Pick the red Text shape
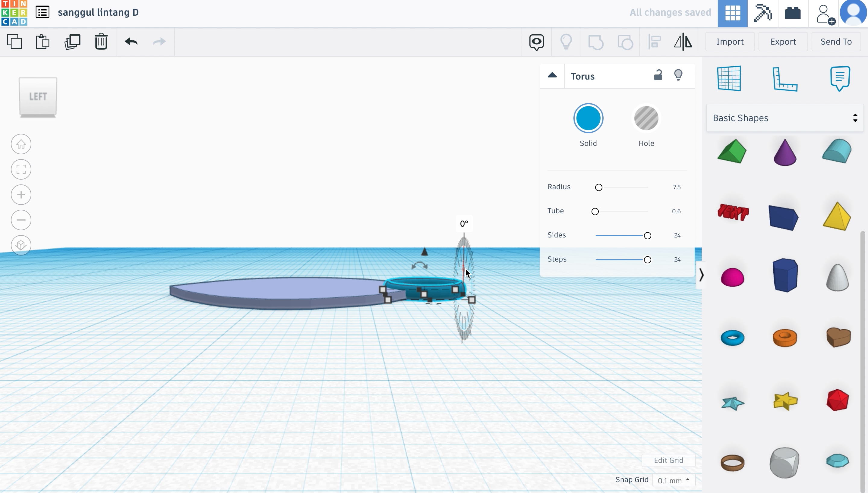Image resolution: width=868 pixels, height=493 pixels. pos(733,212)
